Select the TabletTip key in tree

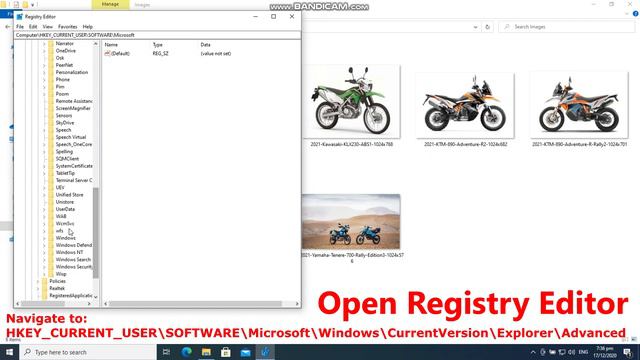click(65, 173)
